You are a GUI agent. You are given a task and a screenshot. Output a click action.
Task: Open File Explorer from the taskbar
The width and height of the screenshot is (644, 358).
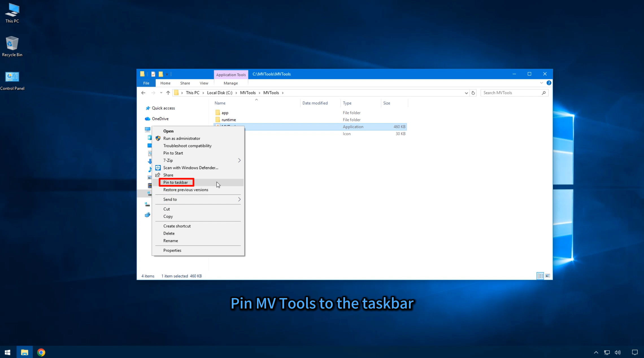(25, 352)
